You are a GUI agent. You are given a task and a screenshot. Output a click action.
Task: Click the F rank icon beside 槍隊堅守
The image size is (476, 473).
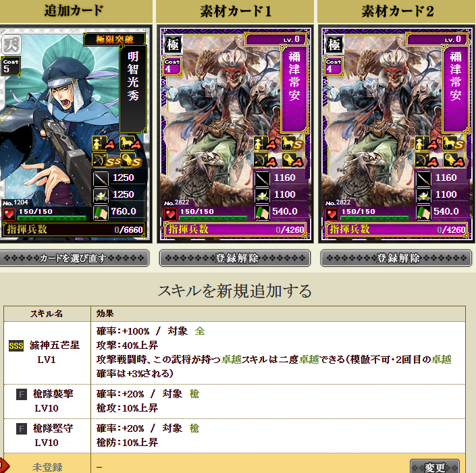pyautogui.click(x=21, y=428)
